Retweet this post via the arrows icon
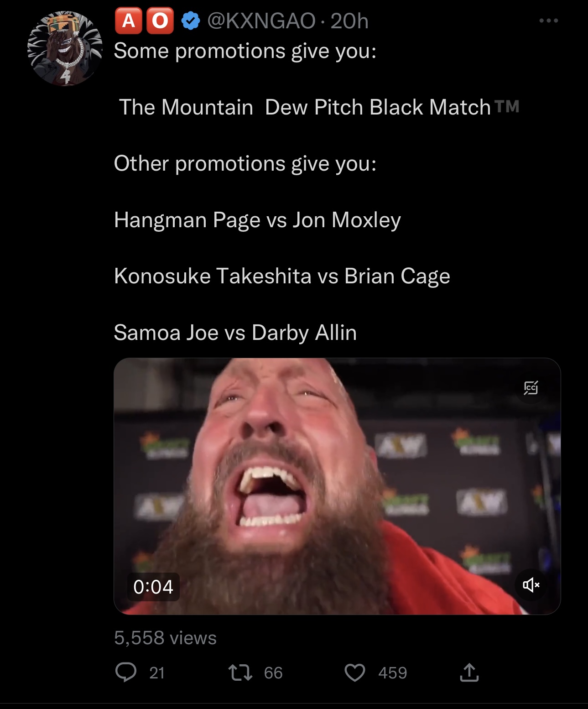 point(240,672)
